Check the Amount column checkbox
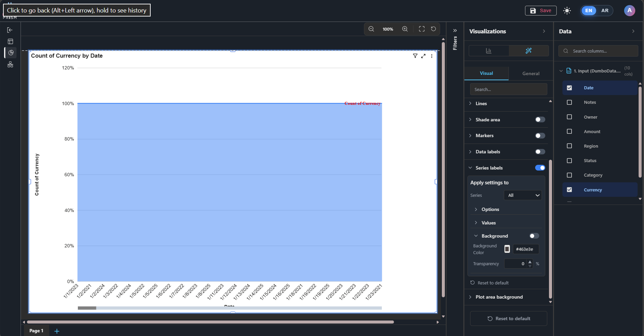Viewport: 644px width, 336px height. coord(569,131)
